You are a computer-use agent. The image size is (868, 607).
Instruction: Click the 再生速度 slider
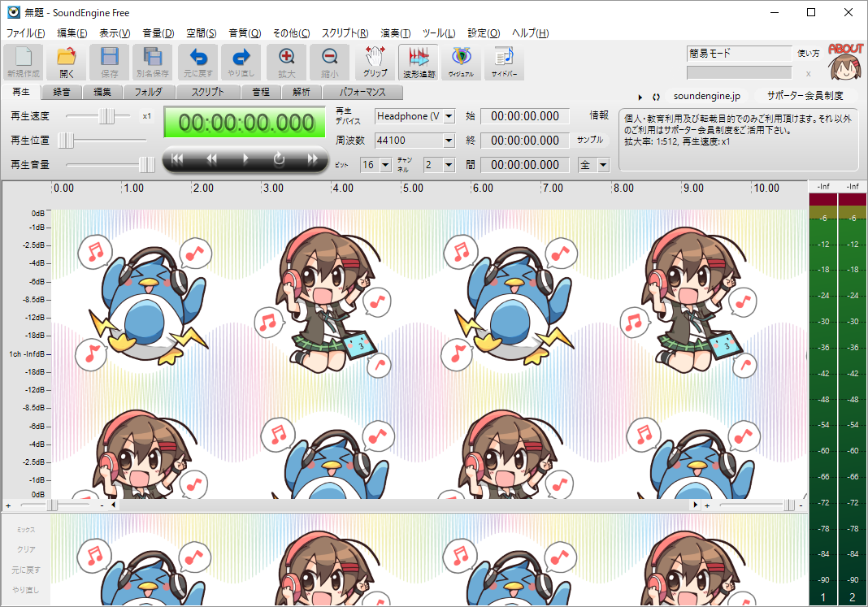tap(98, 116)
